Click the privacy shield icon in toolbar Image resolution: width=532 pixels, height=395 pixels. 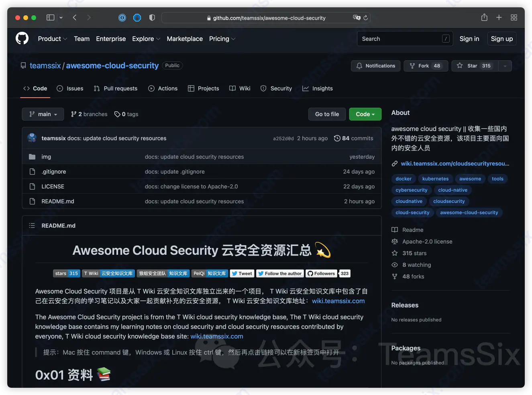152,18
